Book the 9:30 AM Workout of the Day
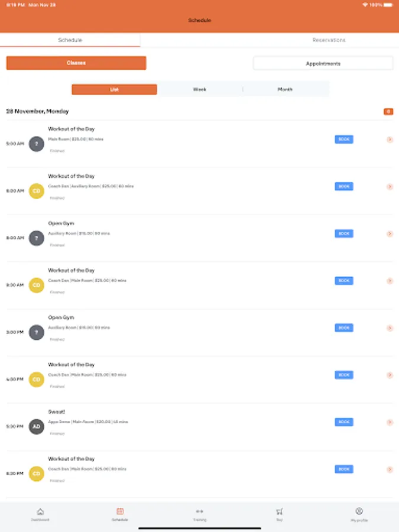The height and width of the screenshot is (532, 399). (x=343, y=281)
